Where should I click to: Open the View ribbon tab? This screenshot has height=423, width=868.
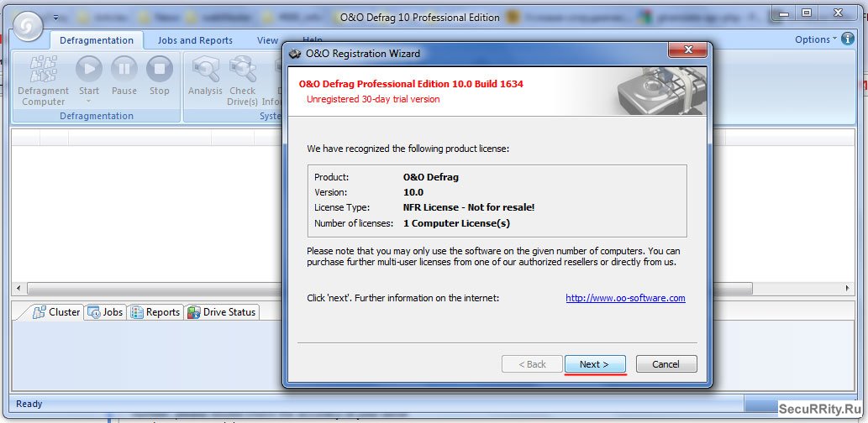click(267, 40)
